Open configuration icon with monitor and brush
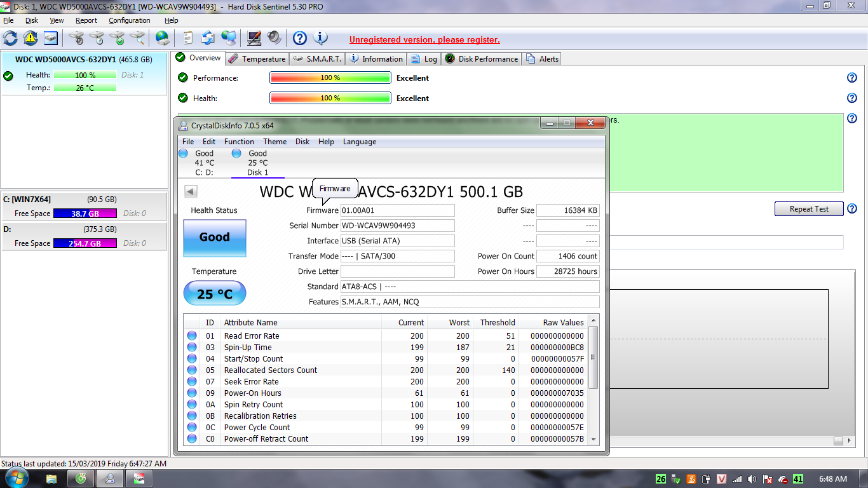 [x=254, y=38]
